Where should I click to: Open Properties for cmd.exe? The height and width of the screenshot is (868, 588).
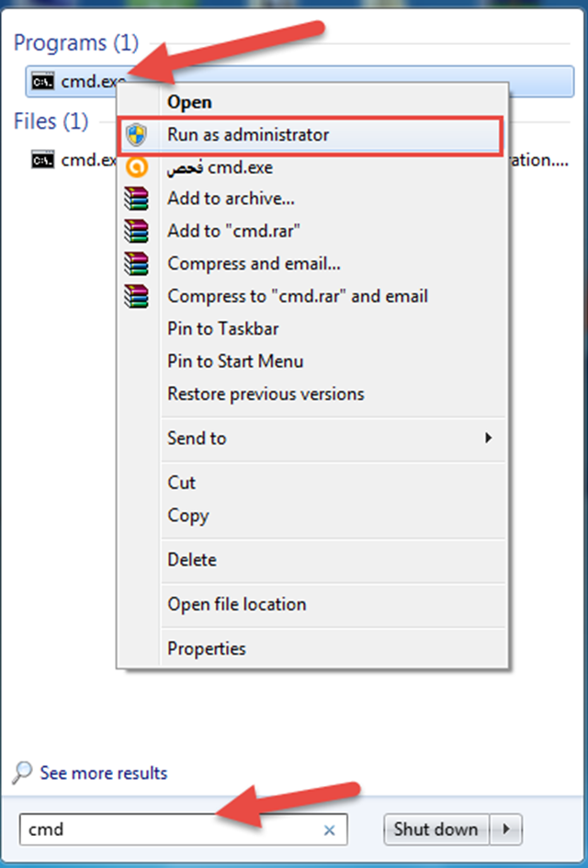tap(206, 648)
